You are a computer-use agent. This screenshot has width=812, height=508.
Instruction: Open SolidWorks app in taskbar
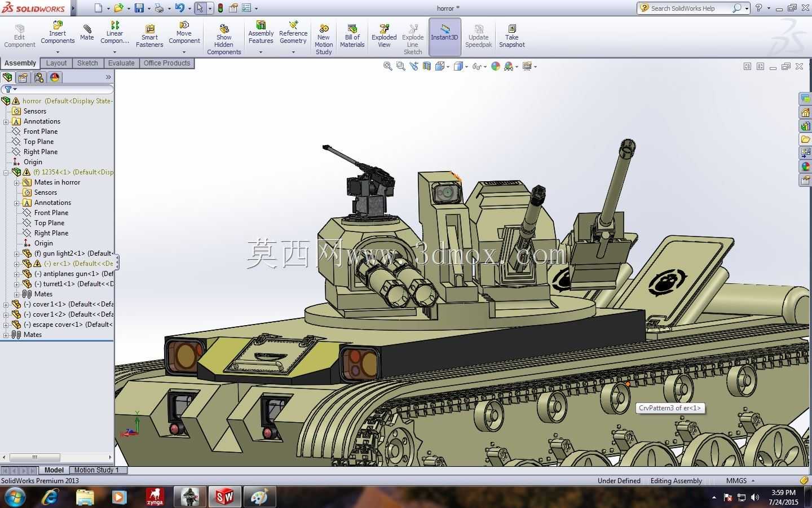coord(224,497)
